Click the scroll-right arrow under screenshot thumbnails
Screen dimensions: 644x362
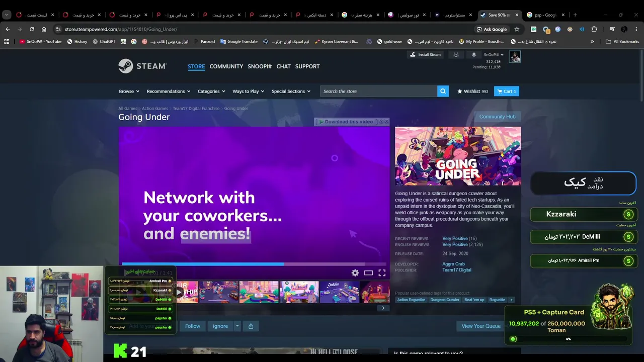tap(383, 308)
